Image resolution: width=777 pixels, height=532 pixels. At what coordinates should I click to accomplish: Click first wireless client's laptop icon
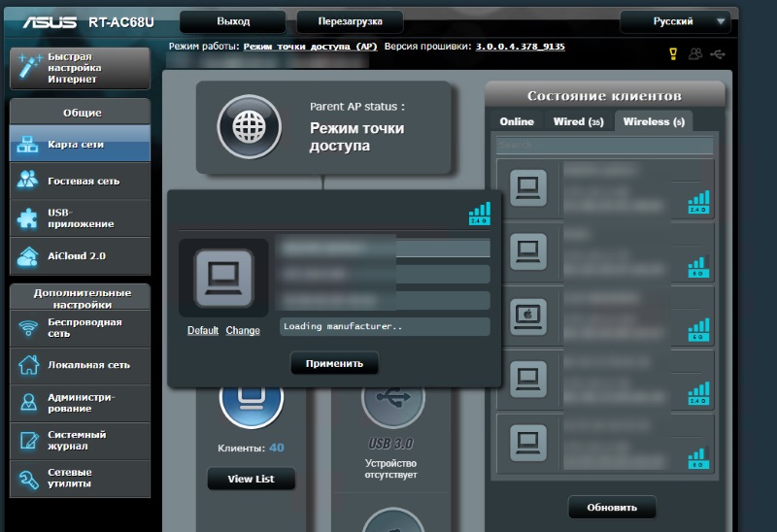(528, 188)
